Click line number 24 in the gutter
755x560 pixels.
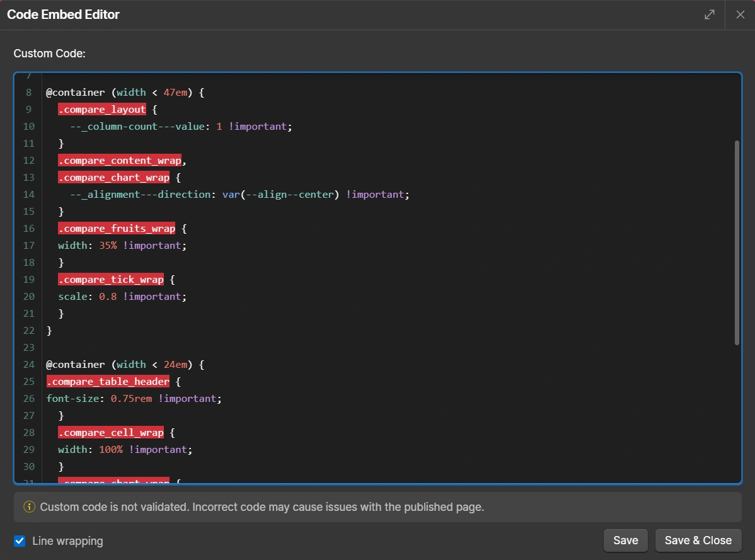coord(29,365)
